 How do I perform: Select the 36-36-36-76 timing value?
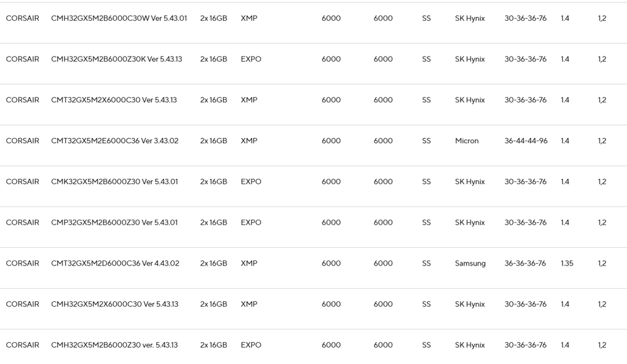point(525,263)
